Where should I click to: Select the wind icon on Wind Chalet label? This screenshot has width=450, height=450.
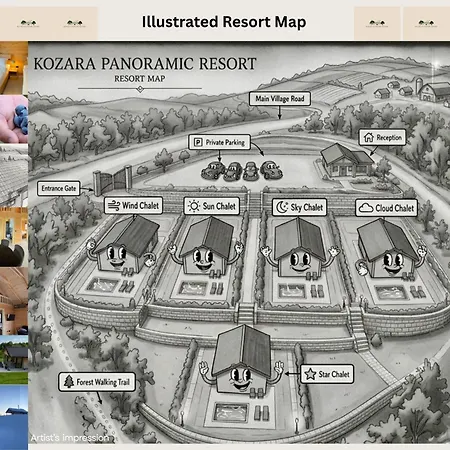[x=114, y=205]
